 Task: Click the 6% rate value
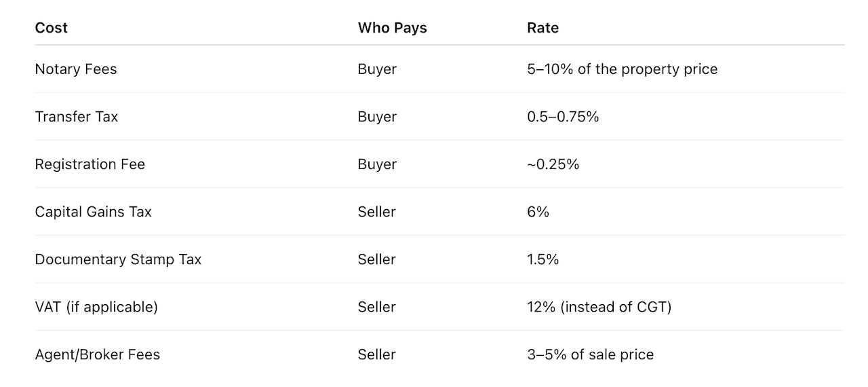click(x=538, y=212)
